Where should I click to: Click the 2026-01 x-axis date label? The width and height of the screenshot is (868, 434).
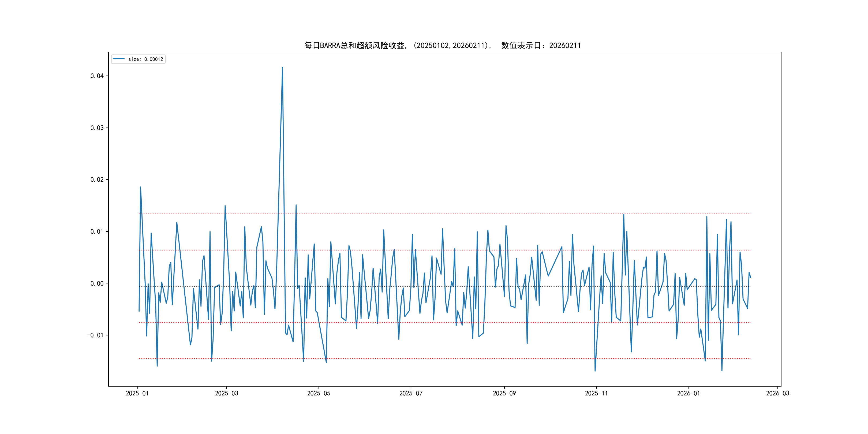pos(689,394)
